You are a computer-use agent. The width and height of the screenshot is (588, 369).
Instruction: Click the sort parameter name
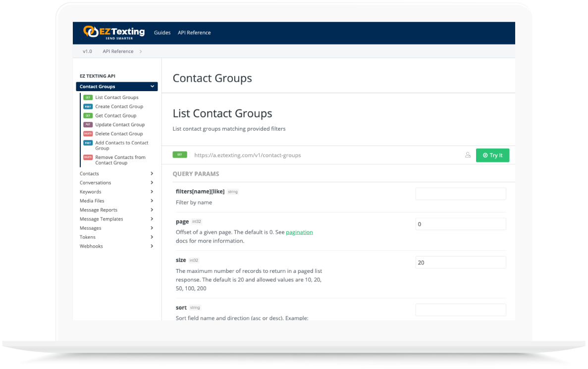pyautogui.click(x=181, y=308)
